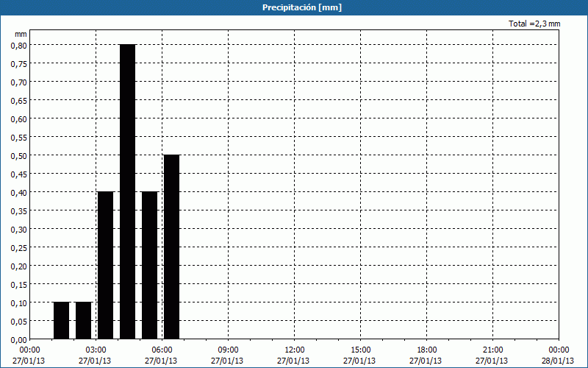Select the 0,15 y-axis label
Screen dimensions: 588x368
(19, 285)
